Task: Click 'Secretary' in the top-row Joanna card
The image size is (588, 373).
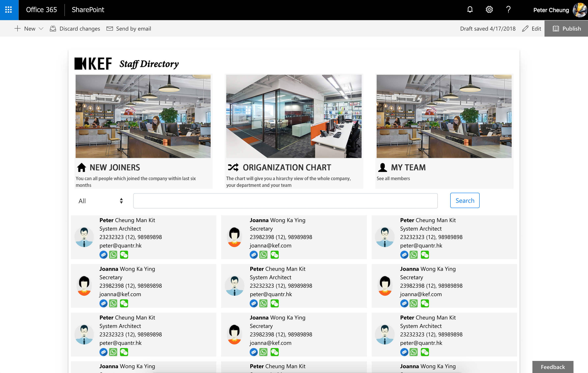Action: tap(261, 229)
